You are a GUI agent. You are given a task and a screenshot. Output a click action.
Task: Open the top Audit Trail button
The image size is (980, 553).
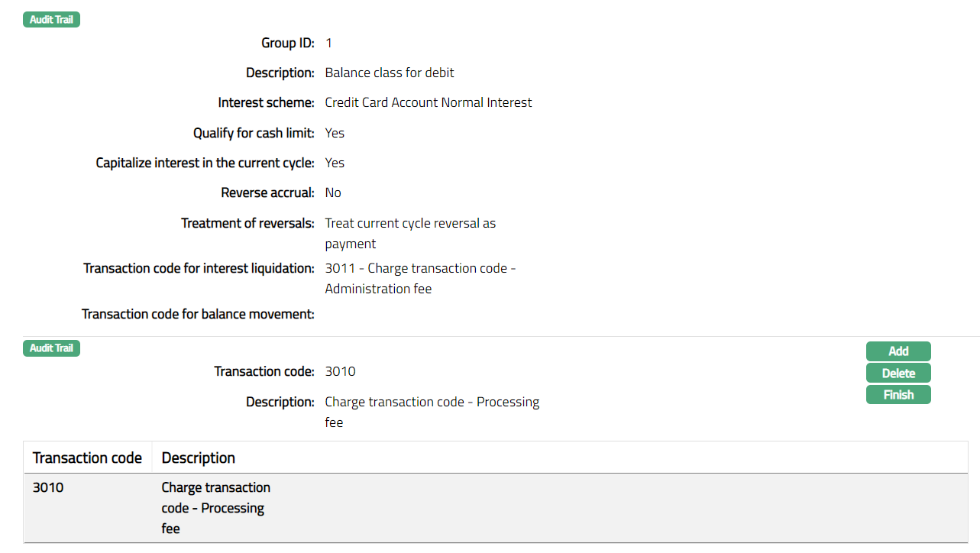pyautogui.click(x=51, y=20)
